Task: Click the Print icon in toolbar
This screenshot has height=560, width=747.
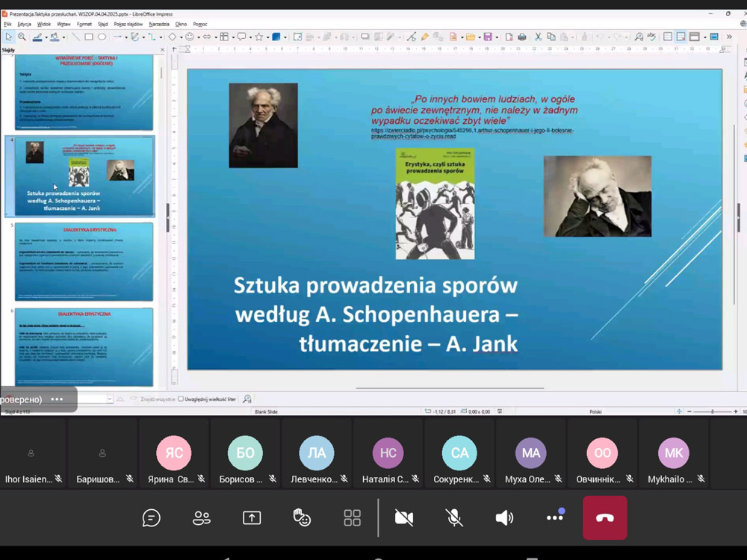Action: (x=522, y=37)
